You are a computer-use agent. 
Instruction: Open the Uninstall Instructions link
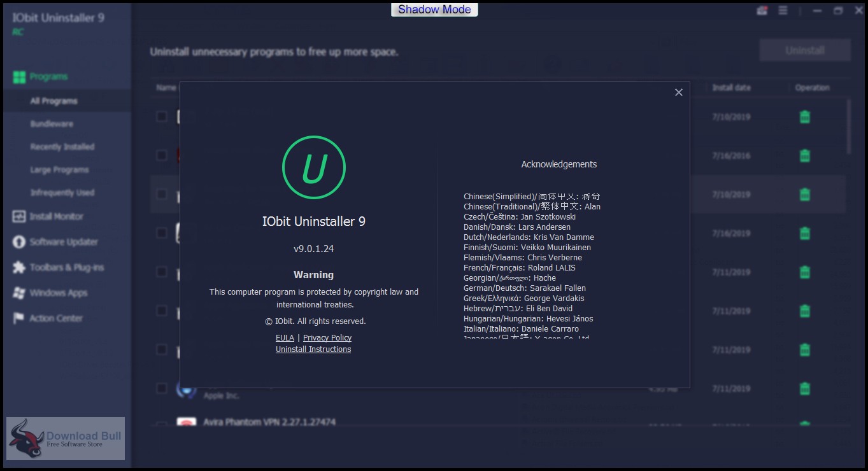click(313, 349)
